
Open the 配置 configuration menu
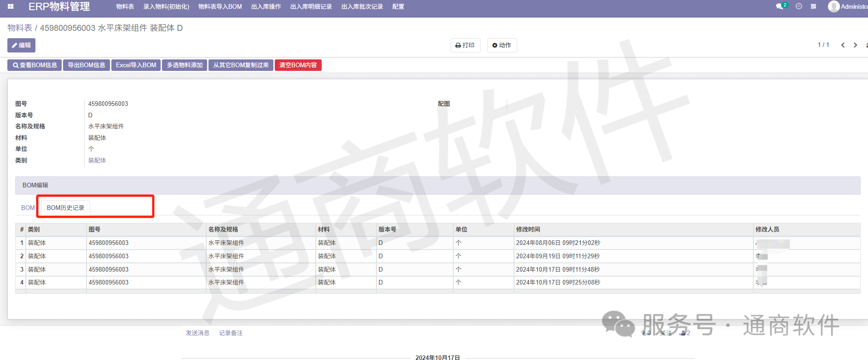(398, 6)
